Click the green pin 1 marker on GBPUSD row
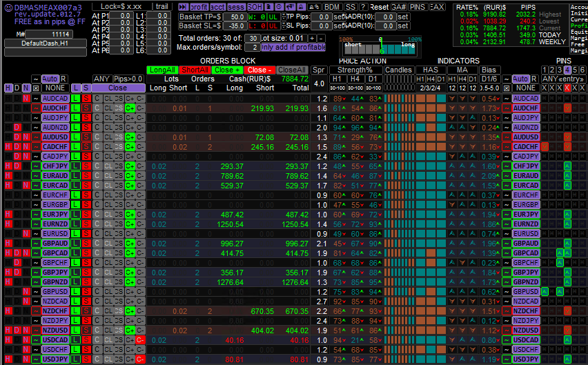588x365 pixels. pos(545,291)
